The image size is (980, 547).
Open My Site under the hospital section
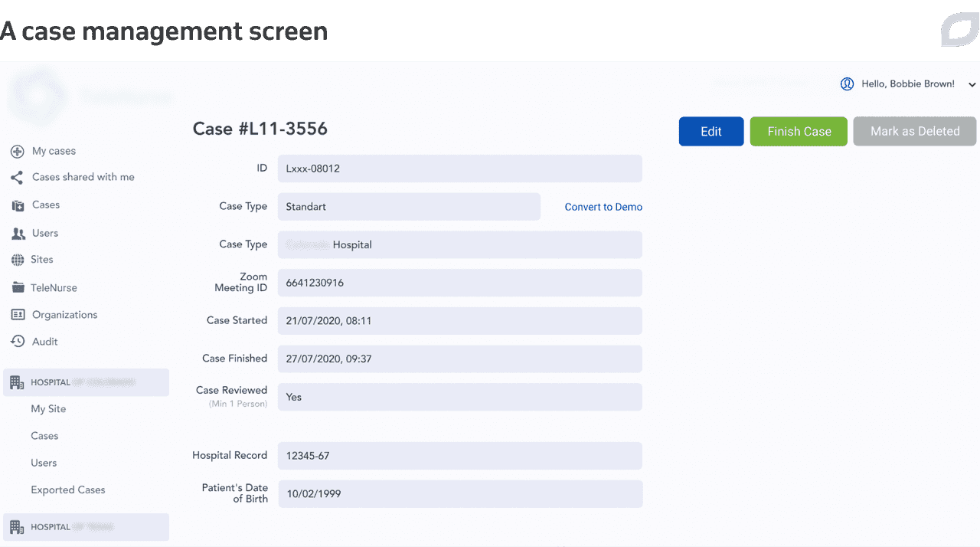point(48,409)
